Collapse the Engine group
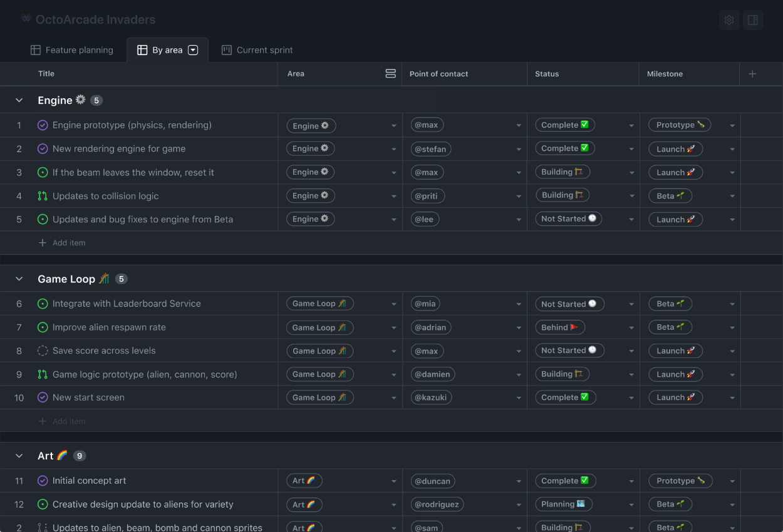The height and width of the screenshot is (532, 783). [x=18, y=100]
